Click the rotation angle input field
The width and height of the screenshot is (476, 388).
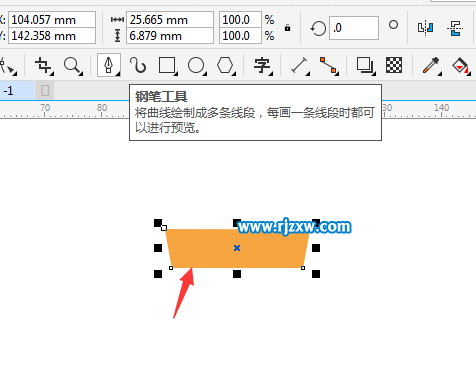(354, 28)
